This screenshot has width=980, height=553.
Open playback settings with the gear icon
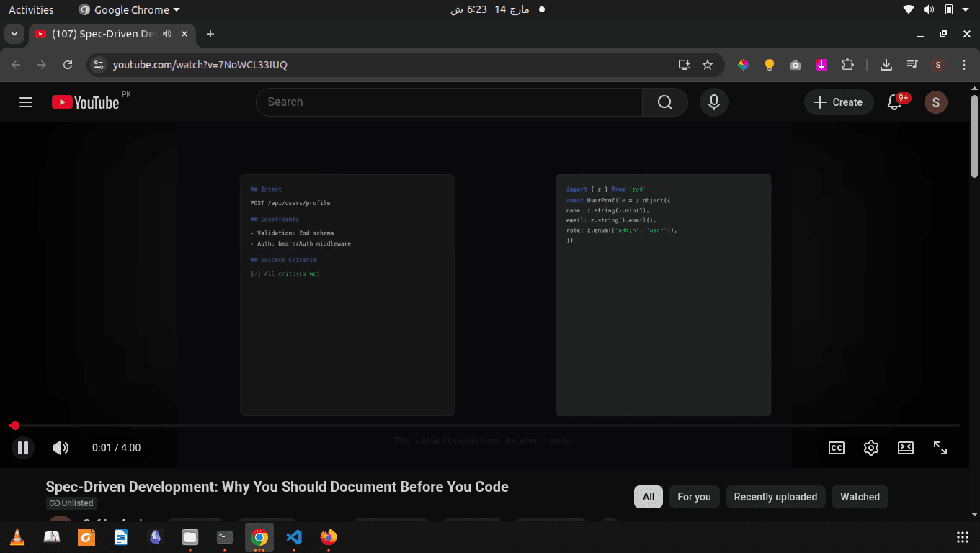tap(870, 447)
